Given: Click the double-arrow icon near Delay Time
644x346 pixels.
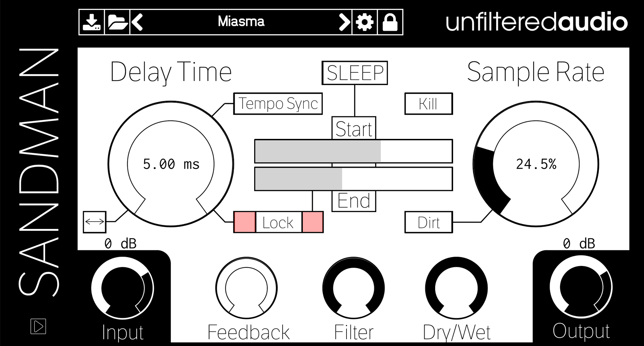Looking at the screenshot, I should [95, 222].
